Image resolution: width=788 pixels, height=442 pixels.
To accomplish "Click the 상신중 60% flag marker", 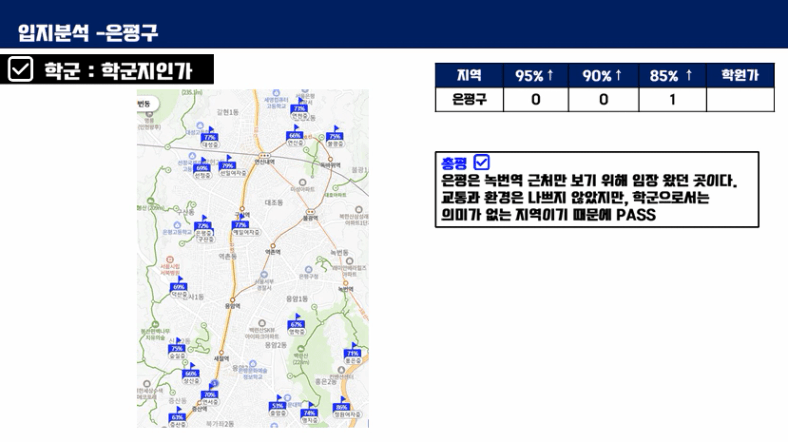I will point(191,374).
